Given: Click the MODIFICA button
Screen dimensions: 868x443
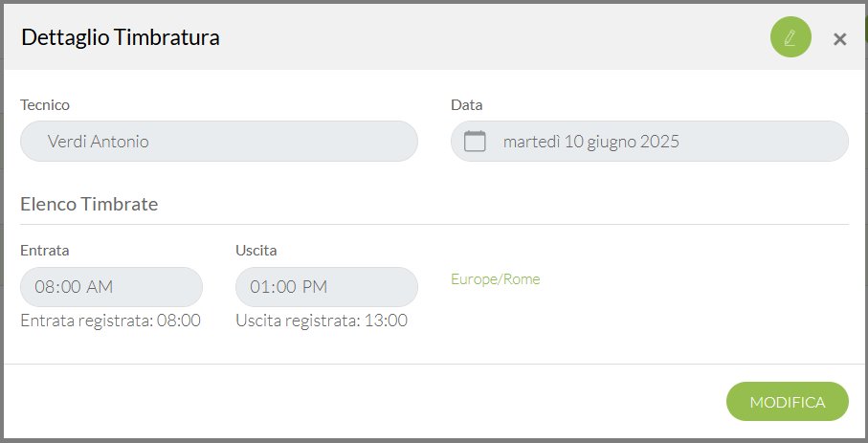Looking at the screenshot, I should click(788, 402).
